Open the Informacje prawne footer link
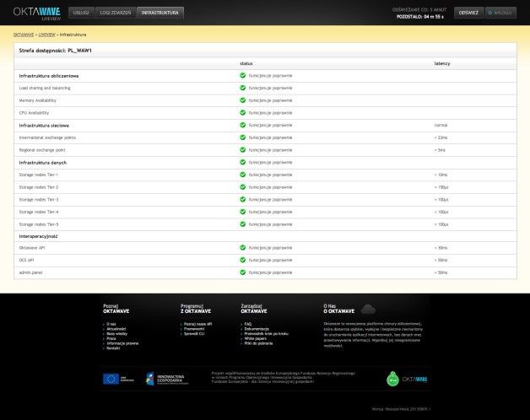 (x=122, y=343)
